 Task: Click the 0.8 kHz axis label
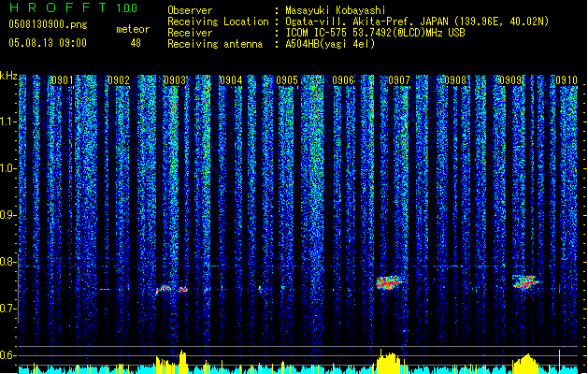pos(8,262)
